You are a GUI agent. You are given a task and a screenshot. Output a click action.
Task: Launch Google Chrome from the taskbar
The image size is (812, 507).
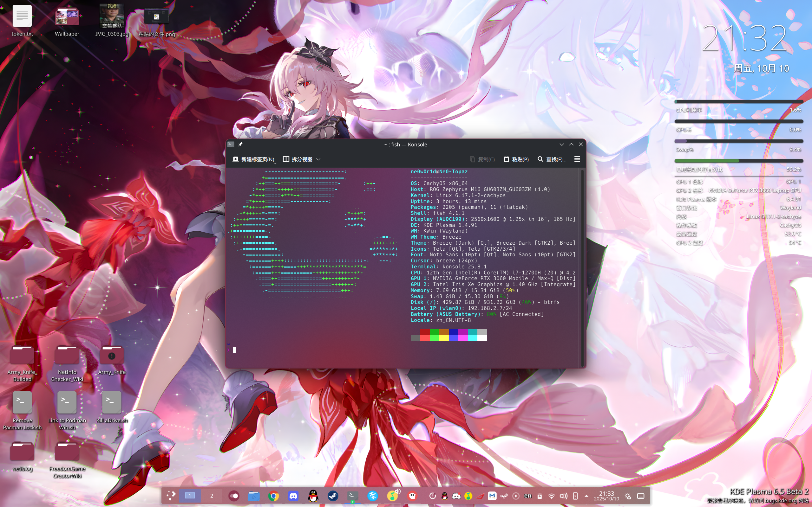(274, 496)
